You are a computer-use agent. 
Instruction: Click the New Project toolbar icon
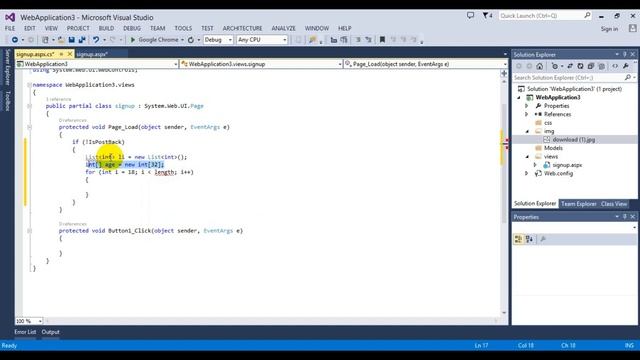(x=45, y=40)
